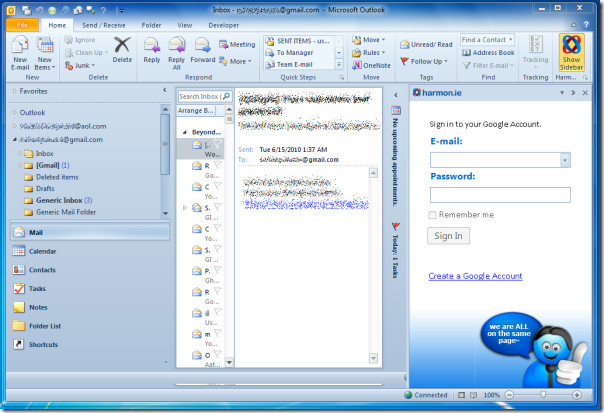
Task: Toggle Unread/Read status
Action: pos(426,44)
